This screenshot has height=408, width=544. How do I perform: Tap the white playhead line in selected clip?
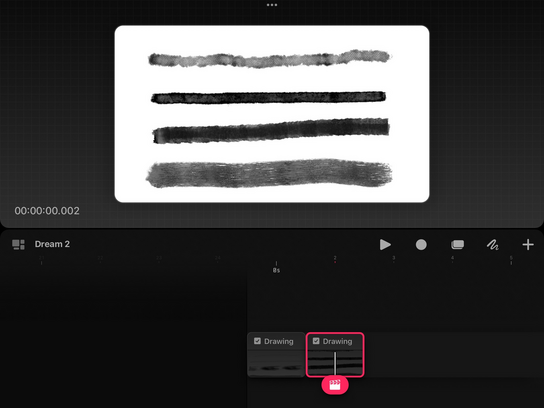(x=335, y=364)
